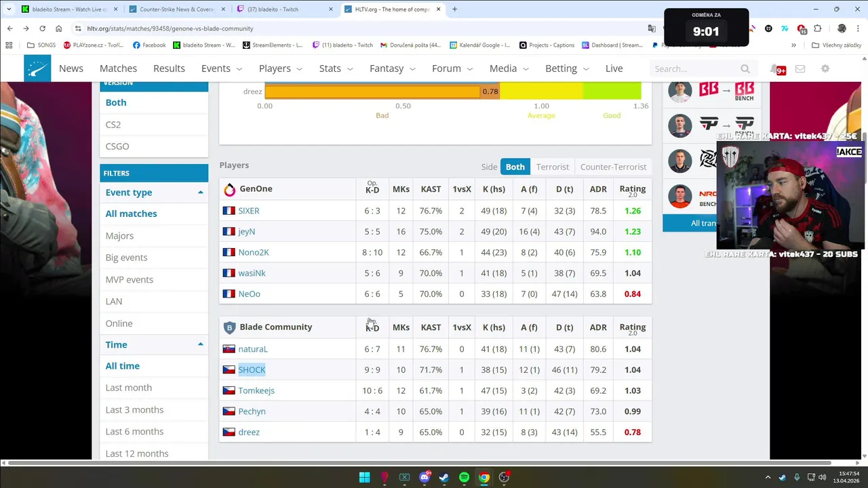The image size is (868, 488).
Task: Select CS2 version filter
Action: [113, 125]
